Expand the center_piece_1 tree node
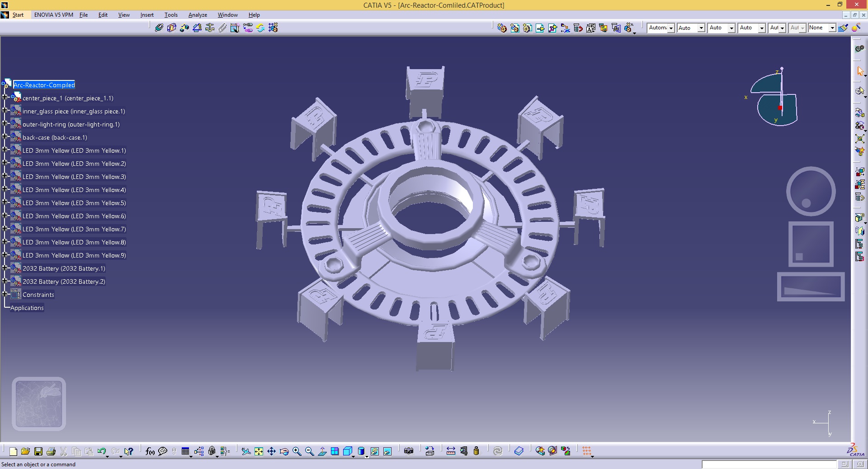The width and height of the screenshot is (868, 469). [x=5, y=97]
